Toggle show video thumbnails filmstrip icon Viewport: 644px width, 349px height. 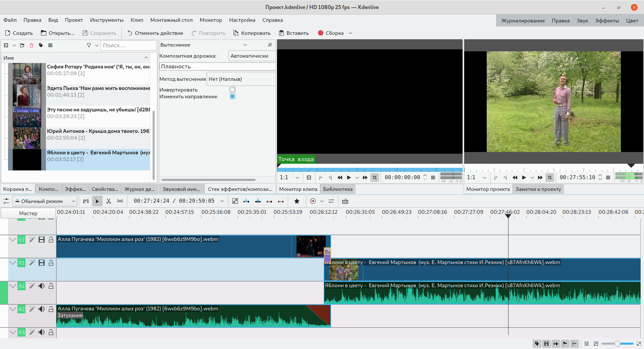coord(546,344)
